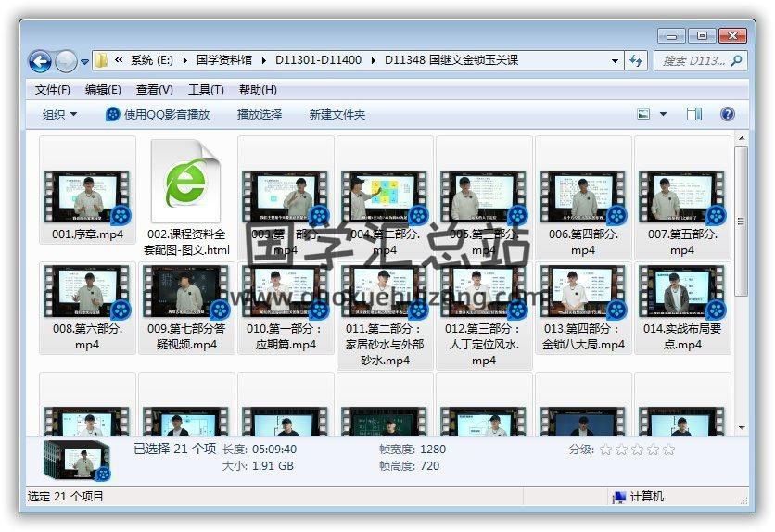Click the 新建文件夹 button
This screenshot has height=532, width=775.
click(337, 114)
